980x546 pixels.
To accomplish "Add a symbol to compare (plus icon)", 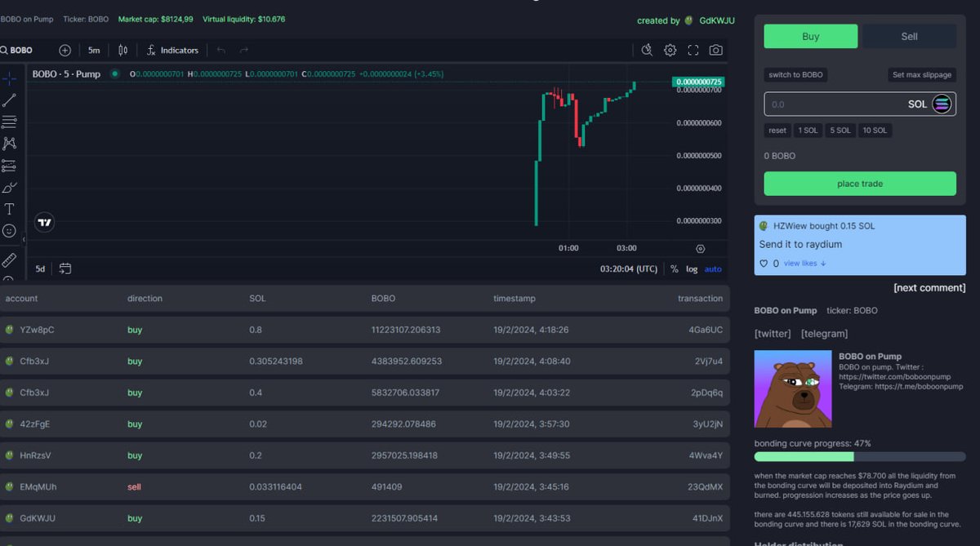I will tap(65, 50).
